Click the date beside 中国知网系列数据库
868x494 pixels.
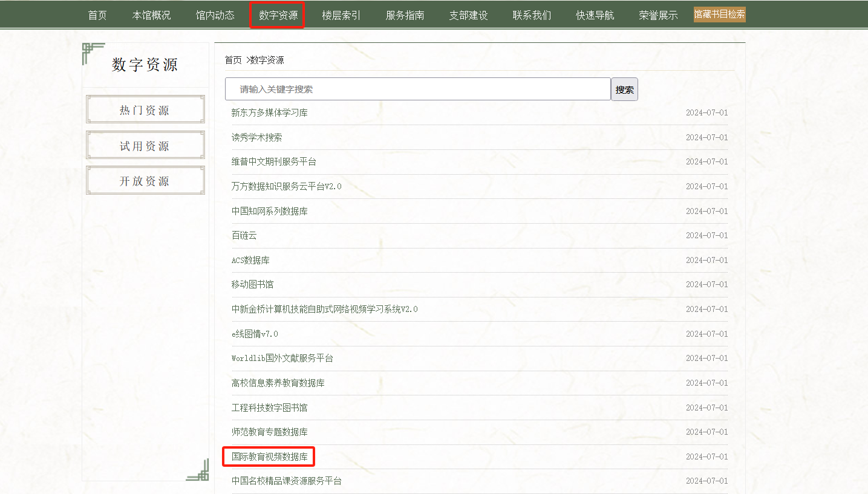(706, 211)
